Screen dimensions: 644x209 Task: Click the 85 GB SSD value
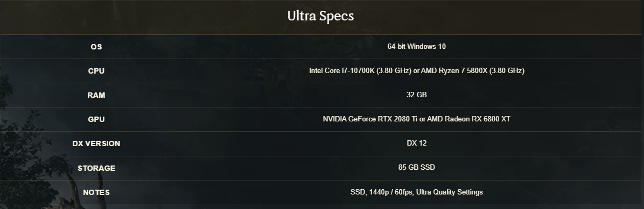(416, 167)
